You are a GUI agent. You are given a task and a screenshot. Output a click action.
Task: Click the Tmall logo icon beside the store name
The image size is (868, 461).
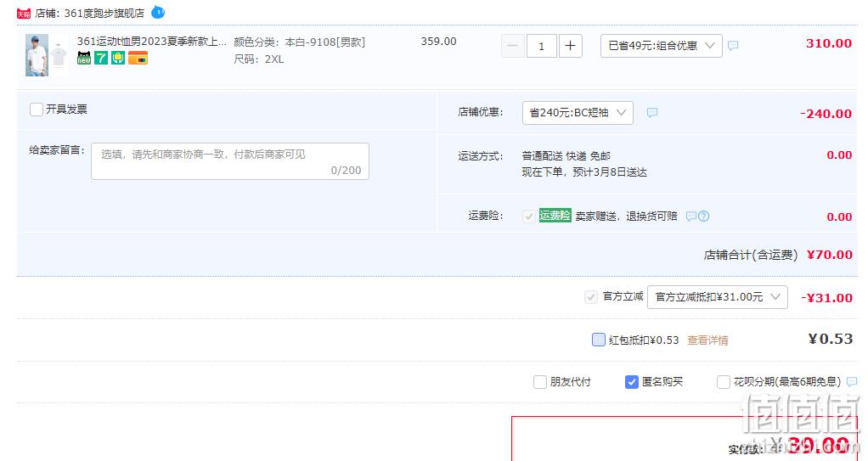point(24,14)
